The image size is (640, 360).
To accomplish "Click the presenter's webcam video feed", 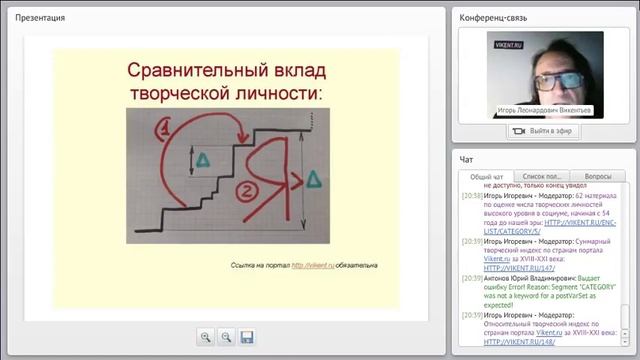I will 545,75.
